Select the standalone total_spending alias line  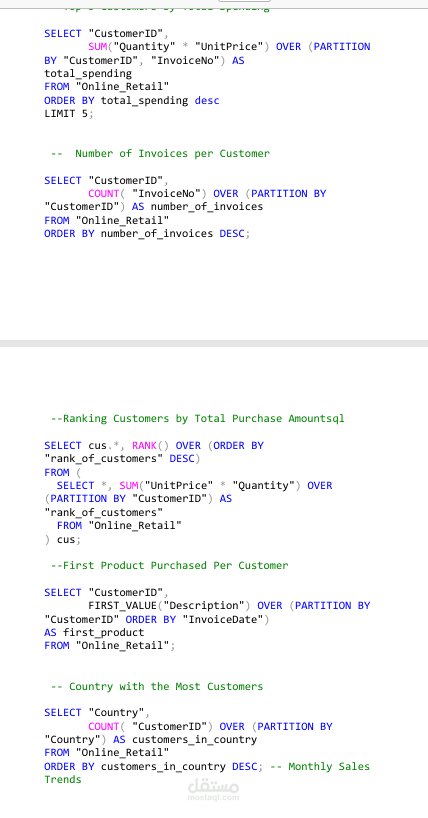[88, 74]
